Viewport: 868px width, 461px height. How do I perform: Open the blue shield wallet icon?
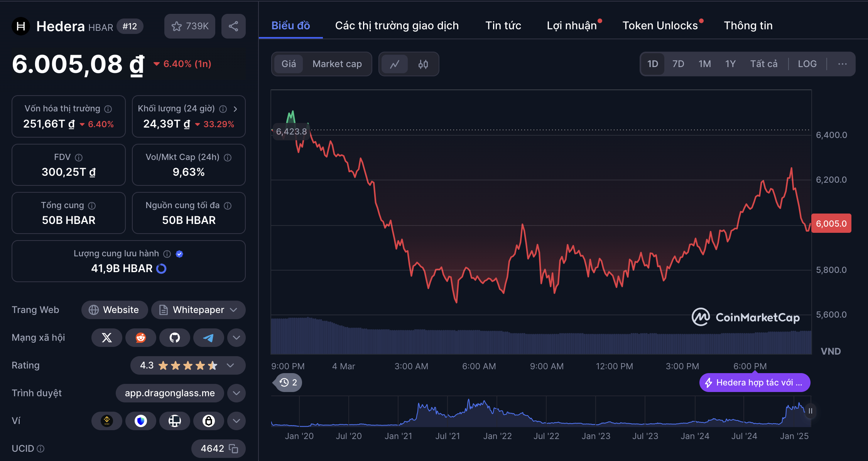click(x=141, y=421)
